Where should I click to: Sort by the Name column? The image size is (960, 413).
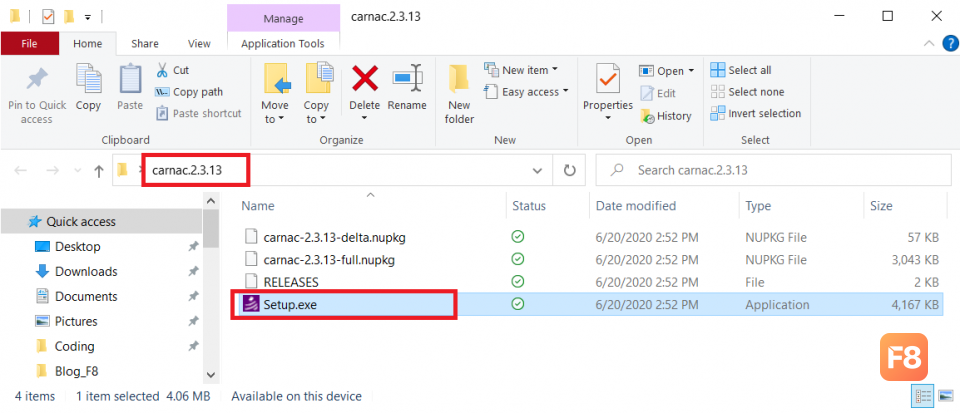(x=258, y=206)
